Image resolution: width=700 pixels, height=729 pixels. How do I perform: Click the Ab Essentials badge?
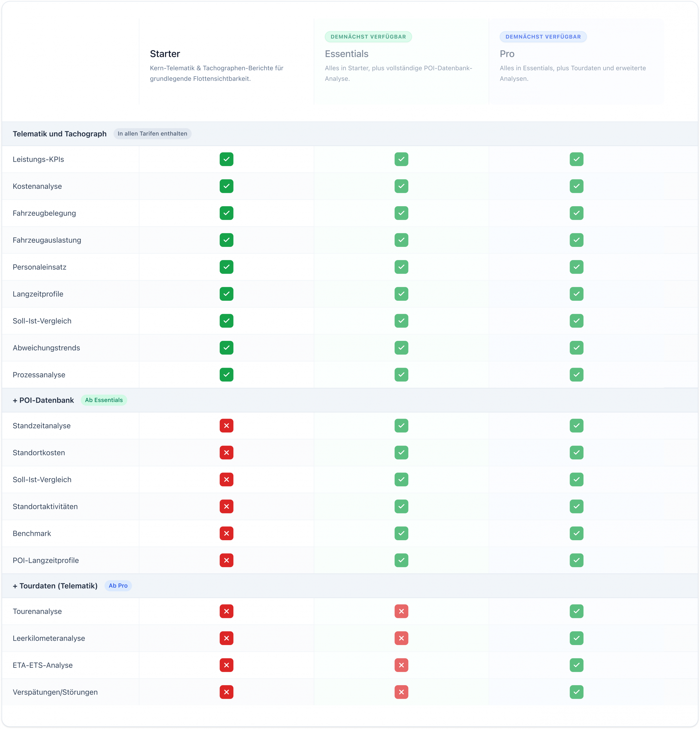(104, 400)
